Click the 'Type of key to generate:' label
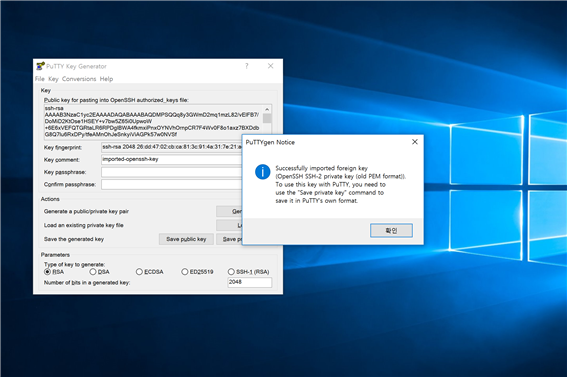567x377 pixels. pyautogui.click(x=74, y=265)
